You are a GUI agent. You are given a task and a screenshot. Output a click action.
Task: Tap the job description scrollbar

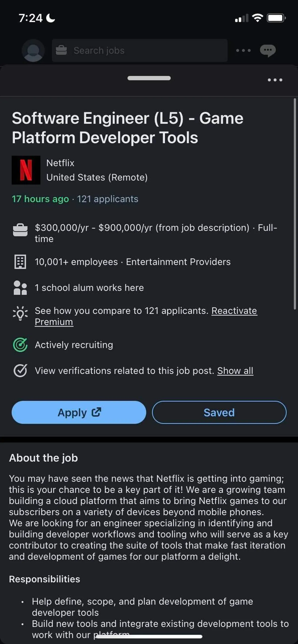tap(295, 204)
